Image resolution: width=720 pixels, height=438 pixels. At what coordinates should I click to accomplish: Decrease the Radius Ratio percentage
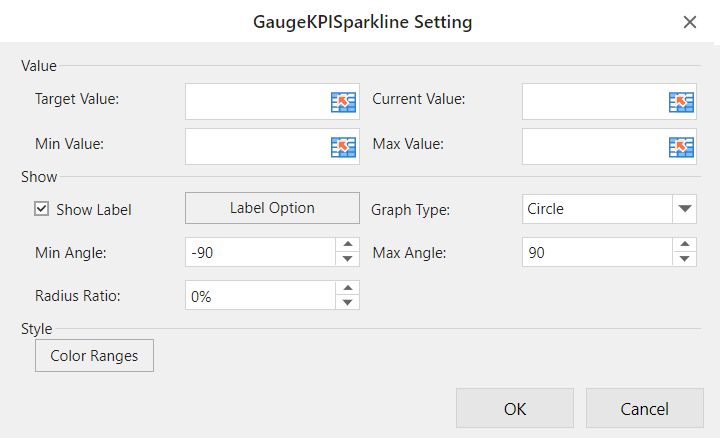(x=347, y=303)
